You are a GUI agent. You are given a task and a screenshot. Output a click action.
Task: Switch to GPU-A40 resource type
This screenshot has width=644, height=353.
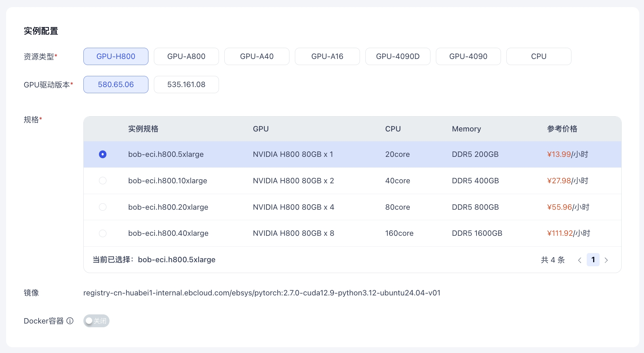tap(257, 57)
